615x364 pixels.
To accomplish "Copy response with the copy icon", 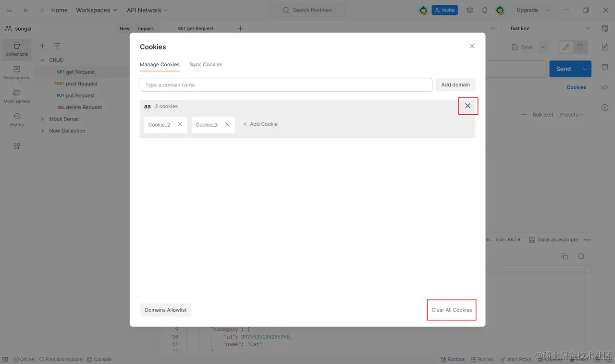I will 565,256.
